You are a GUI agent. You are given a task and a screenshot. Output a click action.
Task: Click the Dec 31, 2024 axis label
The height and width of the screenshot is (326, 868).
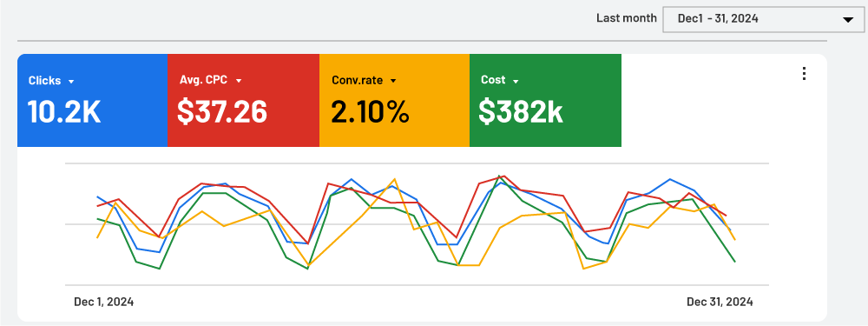pyautogui.click(x=720, y=303)
